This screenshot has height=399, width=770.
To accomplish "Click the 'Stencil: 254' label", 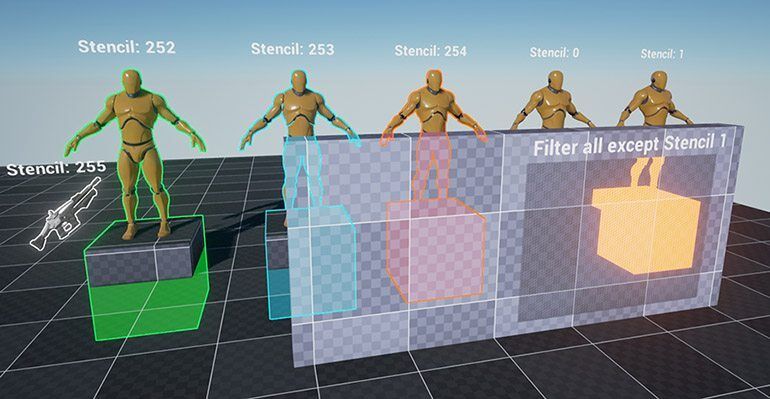I will (430, 51).
